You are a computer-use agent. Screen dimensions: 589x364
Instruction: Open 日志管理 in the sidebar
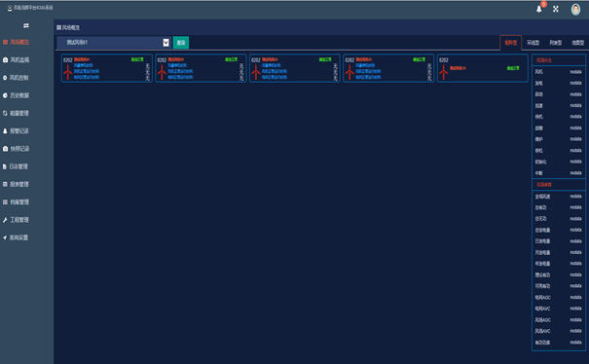pyautogui.click(x=18, y=166)
